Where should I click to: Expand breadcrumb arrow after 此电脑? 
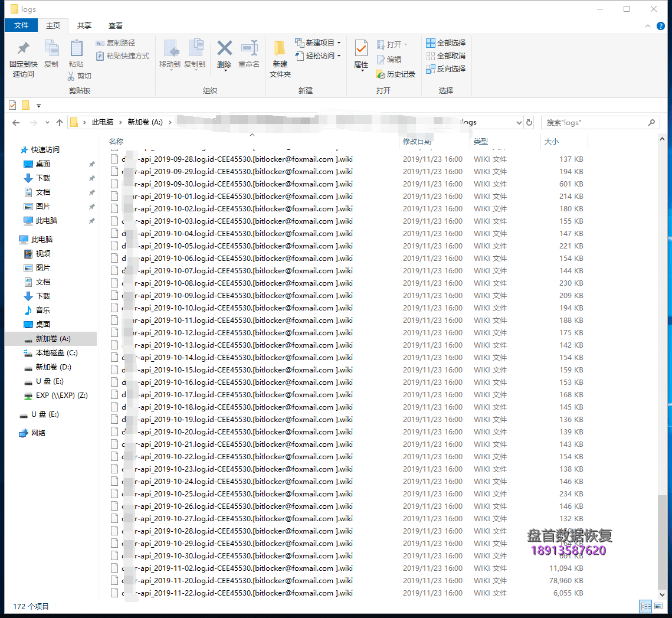(x=120, y=123)
